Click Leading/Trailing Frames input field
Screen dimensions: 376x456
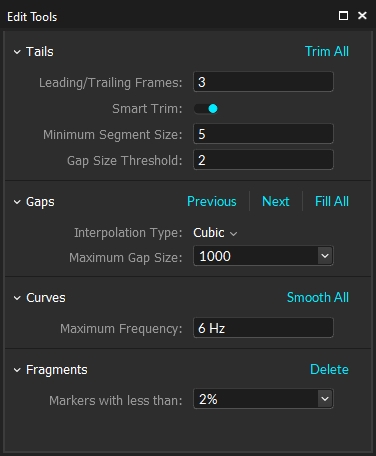[263, 82]
